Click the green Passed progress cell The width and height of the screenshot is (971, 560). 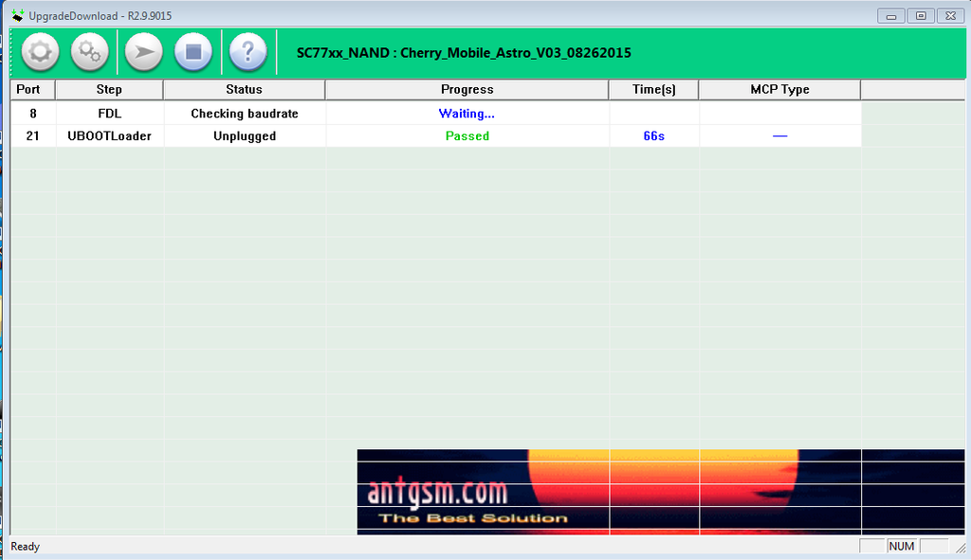pyautogui.click(x=467, y=136)
